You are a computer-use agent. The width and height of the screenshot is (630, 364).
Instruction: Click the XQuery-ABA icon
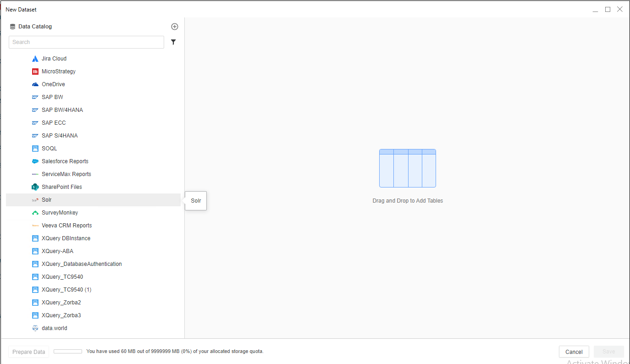pos(35,251)
